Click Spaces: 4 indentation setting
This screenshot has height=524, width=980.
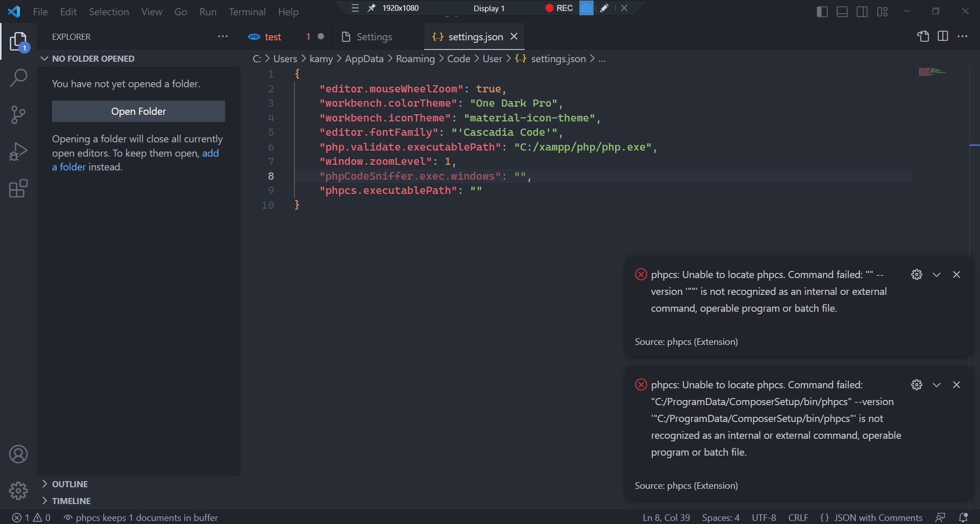coord(721,517)
